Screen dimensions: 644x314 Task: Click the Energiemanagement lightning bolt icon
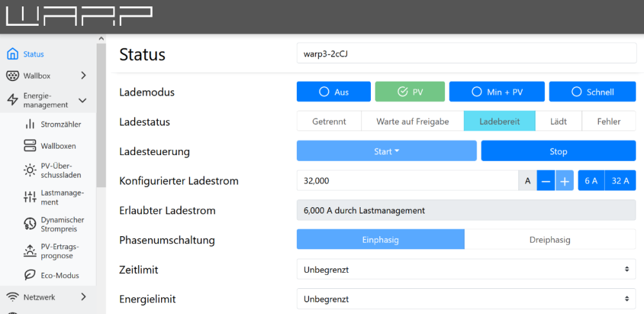(12, 100)
